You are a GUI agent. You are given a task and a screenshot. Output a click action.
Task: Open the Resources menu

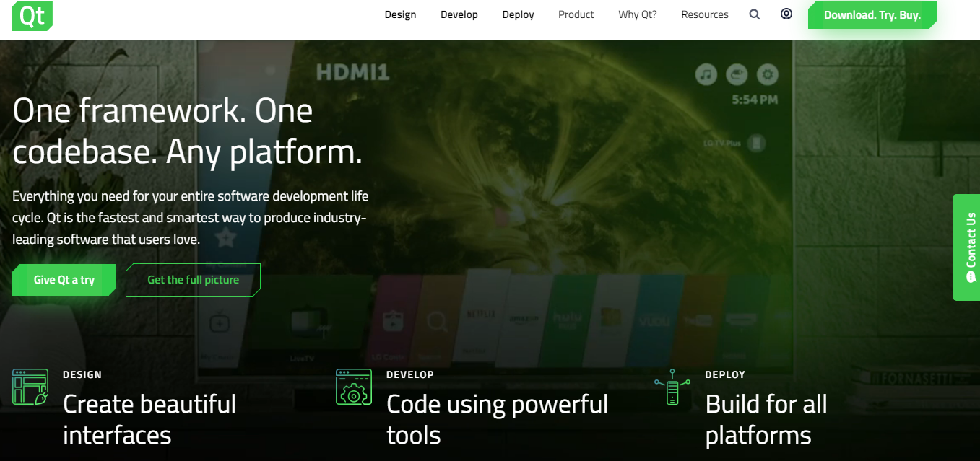tap(705, 14)
